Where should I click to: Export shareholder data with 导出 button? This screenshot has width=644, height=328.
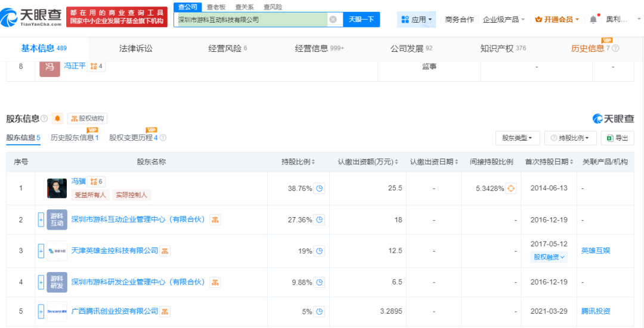[x=617, y=138]
